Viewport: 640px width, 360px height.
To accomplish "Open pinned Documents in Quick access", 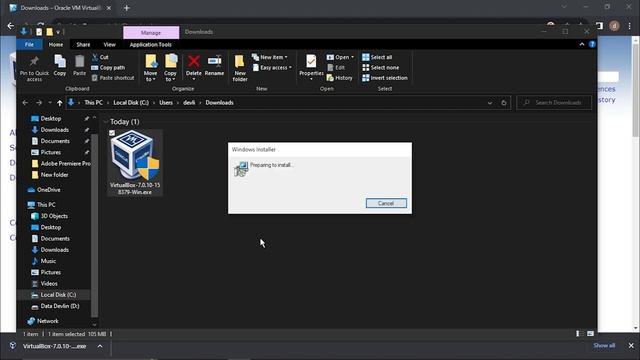I will coord(55,141).
